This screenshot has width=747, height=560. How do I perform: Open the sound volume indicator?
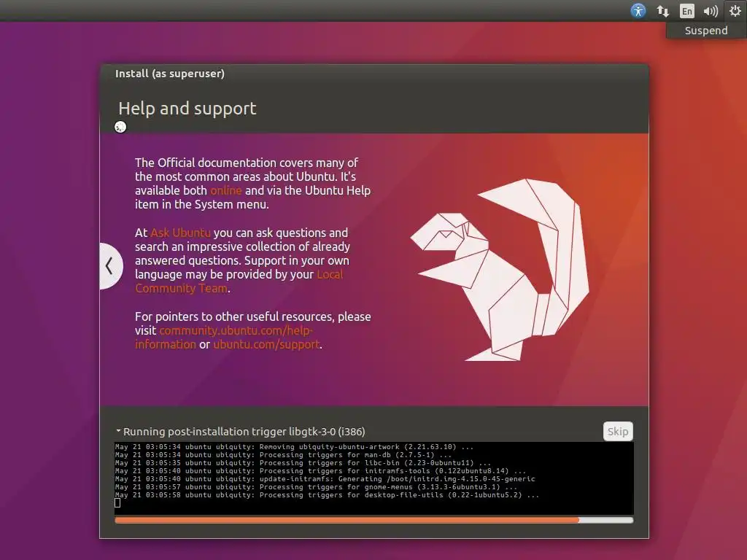(711, 10)
